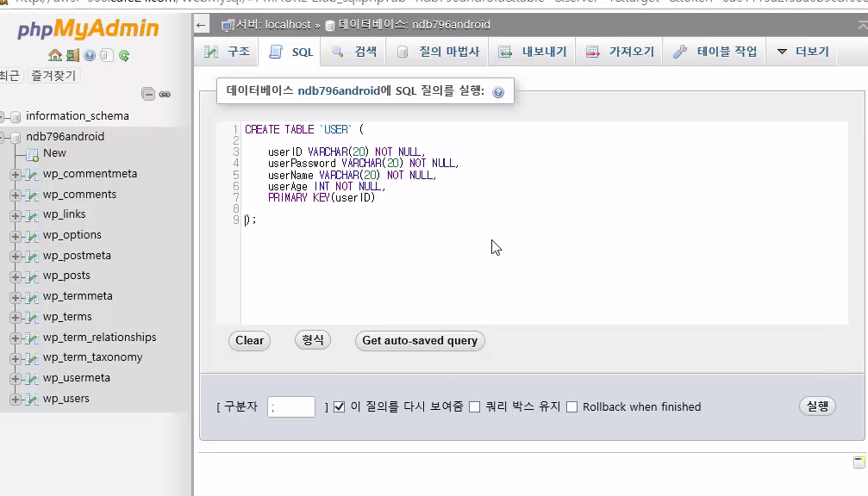
Task: Click the wp_termmeta table icon
Action: point(32,297)
